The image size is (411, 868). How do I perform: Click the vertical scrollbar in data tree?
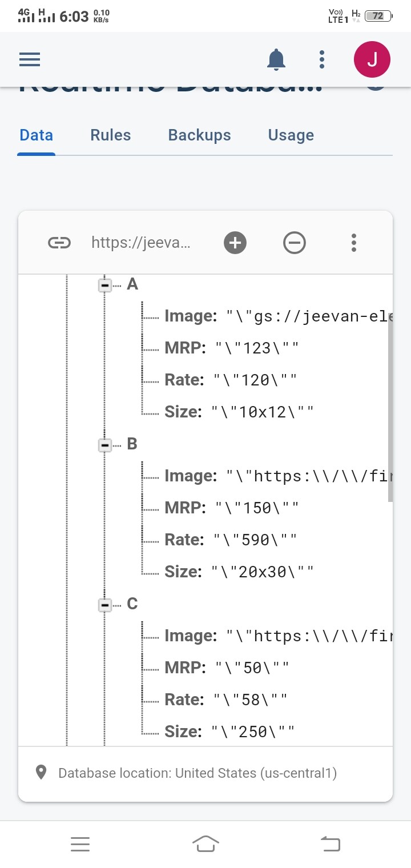coord(390,411)
